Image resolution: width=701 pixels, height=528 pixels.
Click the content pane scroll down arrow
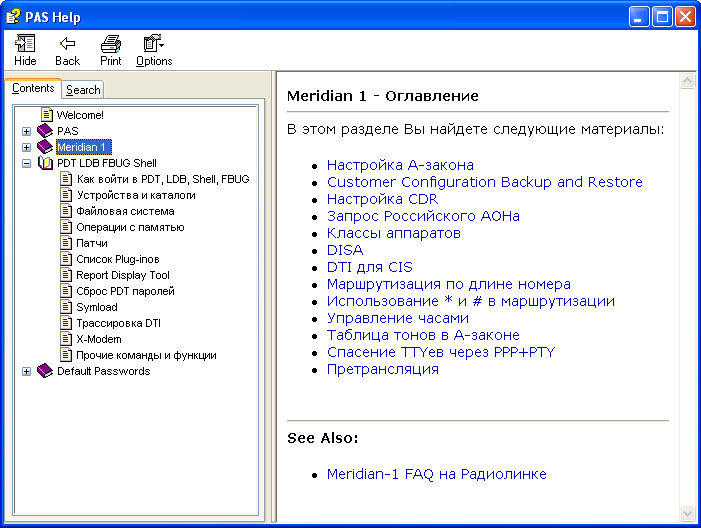pyautogui.click(x=688, y=513)
